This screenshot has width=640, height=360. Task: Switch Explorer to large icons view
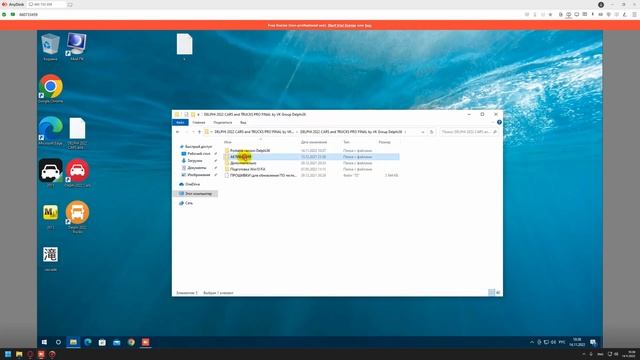[498, 293]
